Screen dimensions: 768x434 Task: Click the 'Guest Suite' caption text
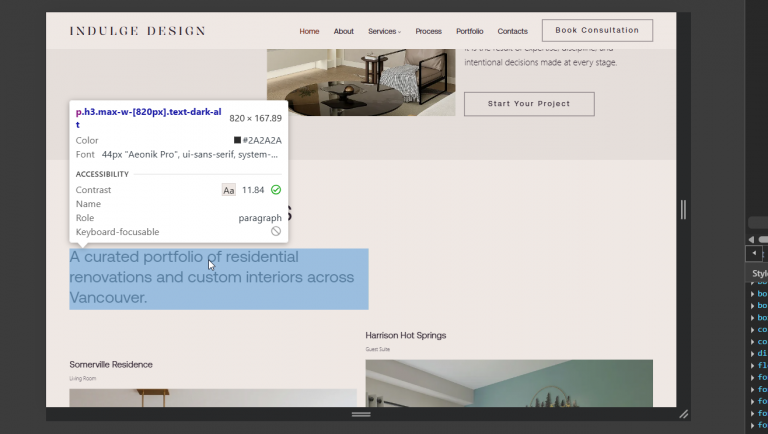tap(378, 349)
